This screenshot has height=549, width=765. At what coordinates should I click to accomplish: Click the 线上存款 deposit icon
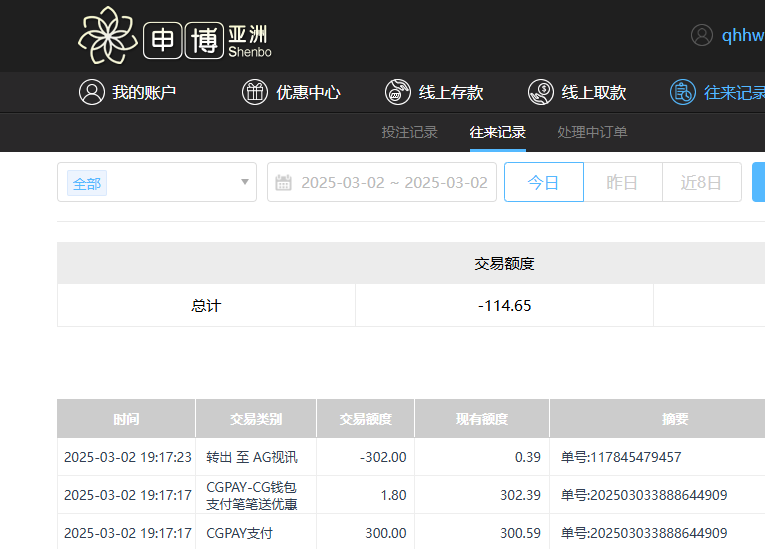(x=398, y=92)
